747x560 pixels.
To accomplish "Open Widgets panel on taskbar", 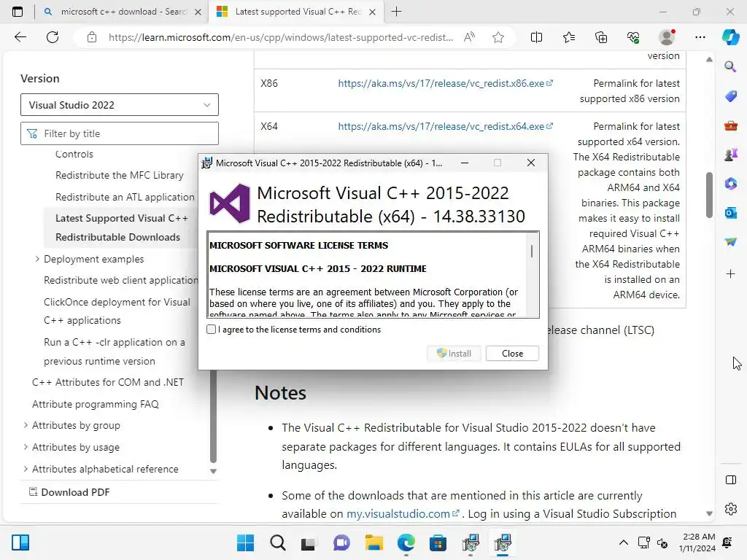I will point(20,542).
